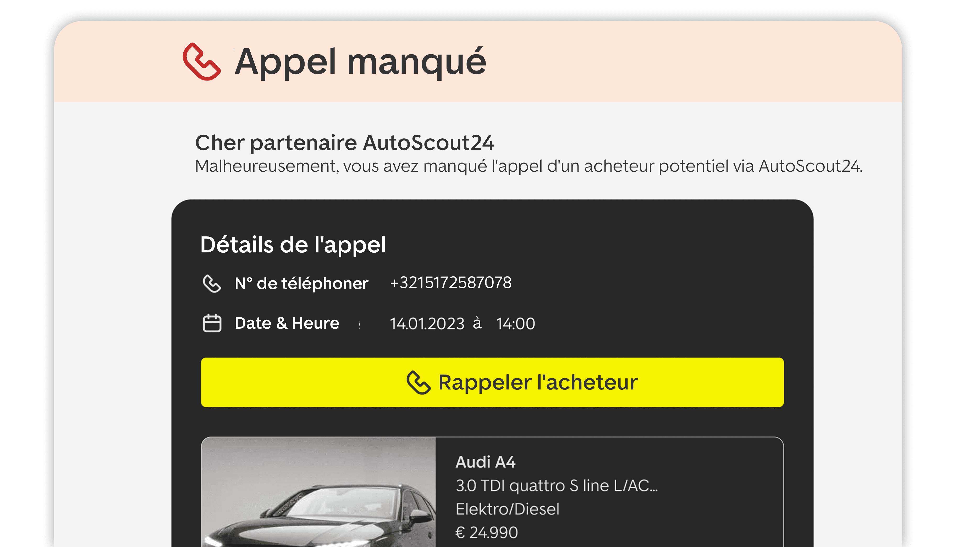Click the Elektro/Diesel fuel type text
The height and width of the screenshot is (547, 980).
point(508,509)
